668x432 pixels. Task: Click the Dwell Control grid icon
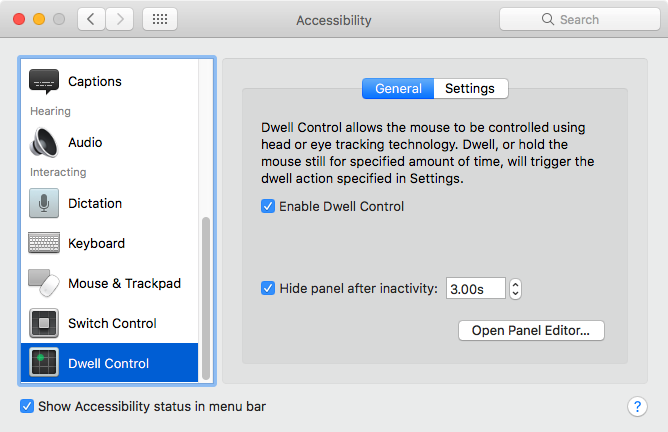pyautogui.click(x=44, y=363)
